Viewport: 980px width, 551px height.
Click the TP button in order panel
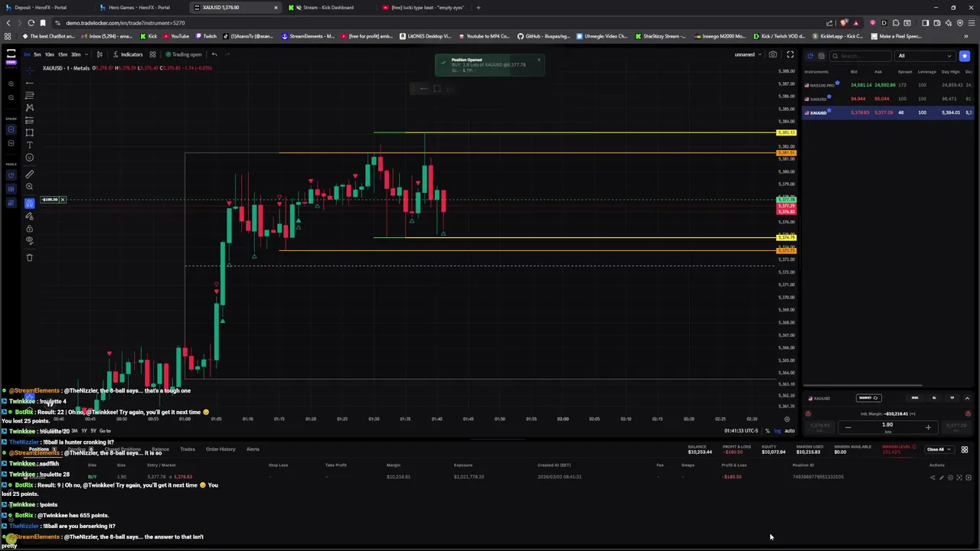coord(952,398)
